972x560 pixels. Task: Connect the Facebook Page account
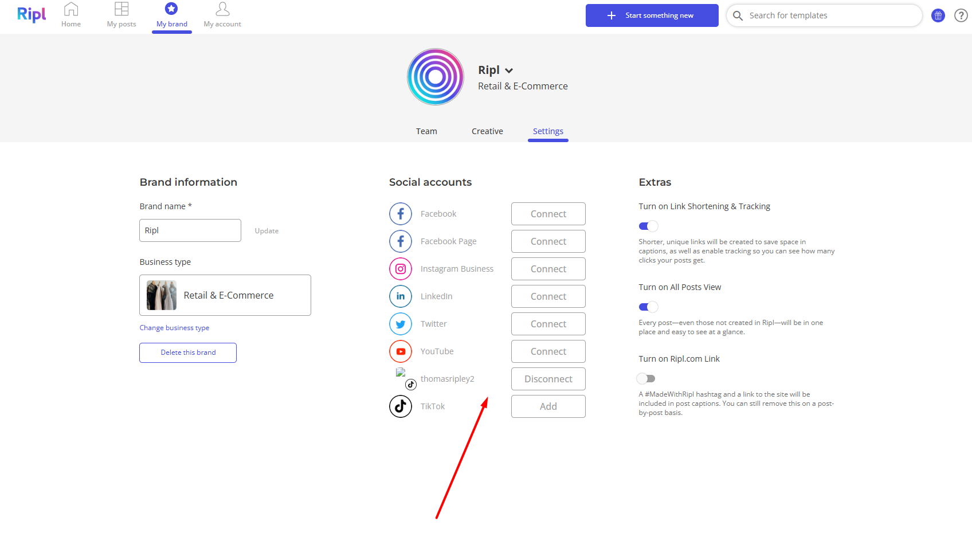click(x=548, y=241)
